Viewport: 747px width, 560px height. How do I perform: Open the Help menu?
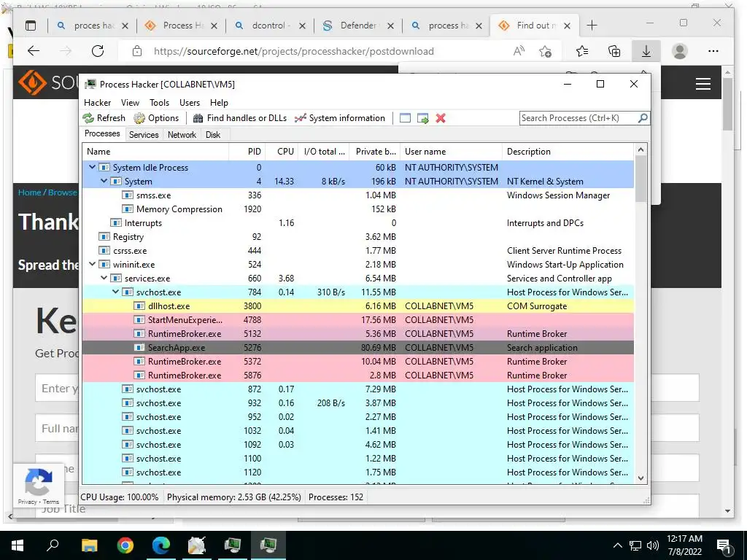point(219,103)
